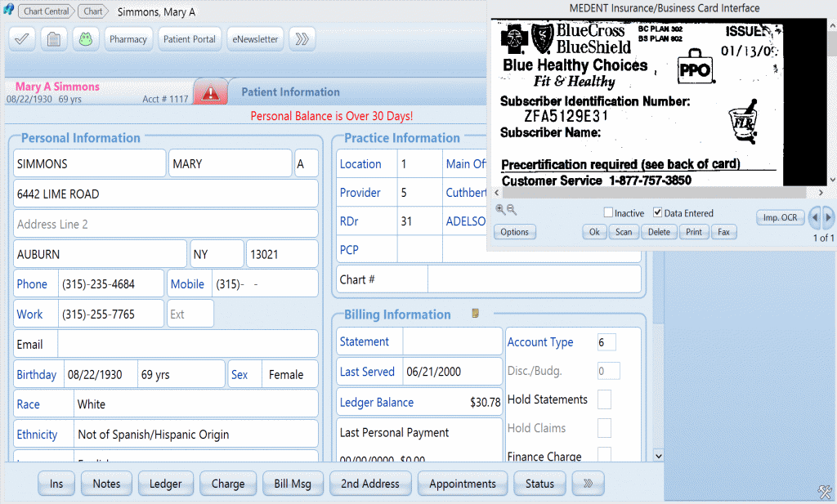This screenshot has width=837, height=504.
Task: Click the Provider label link
Action: (360, 193)
